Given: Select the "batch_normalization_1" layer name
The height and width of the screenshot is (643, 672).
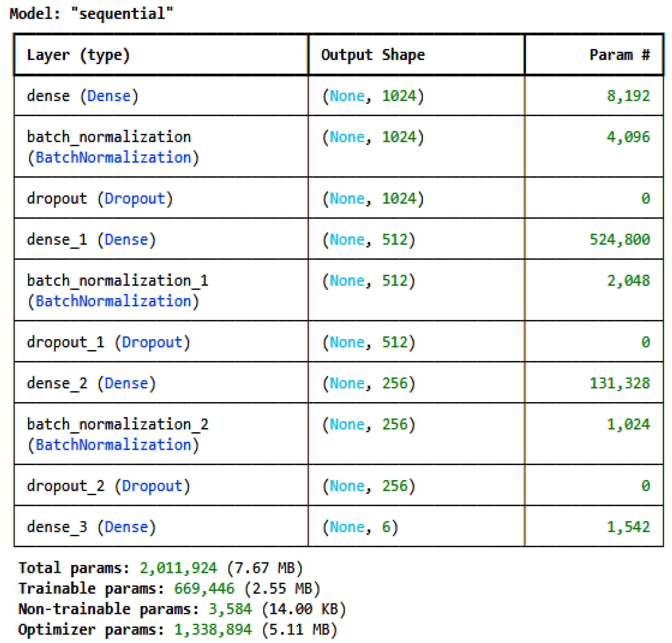Looking at the screenshot, I should pyautogui.click(x=117, y=281).
